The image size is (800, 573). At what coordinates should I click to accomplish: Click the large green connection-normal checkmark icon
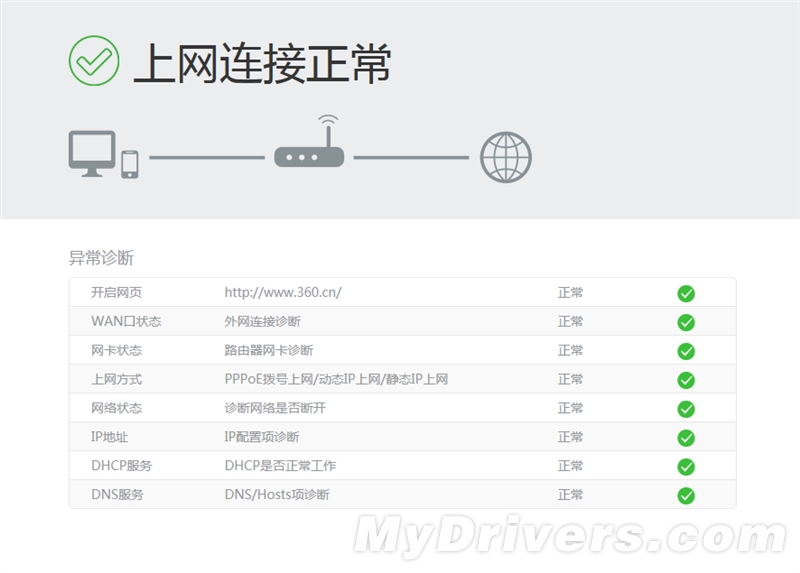pyautogui.click(x=94, y=60)
